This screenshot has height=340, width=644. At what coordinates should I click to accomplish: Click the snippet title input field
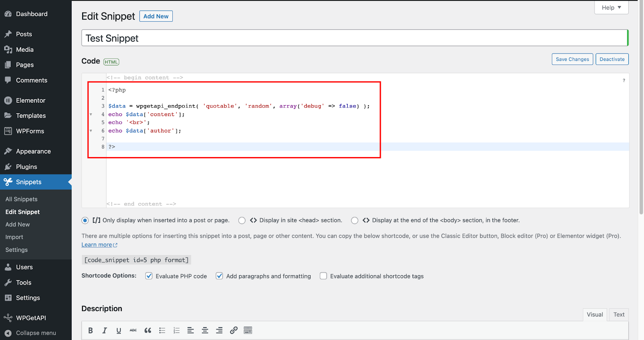click(355, 38)
